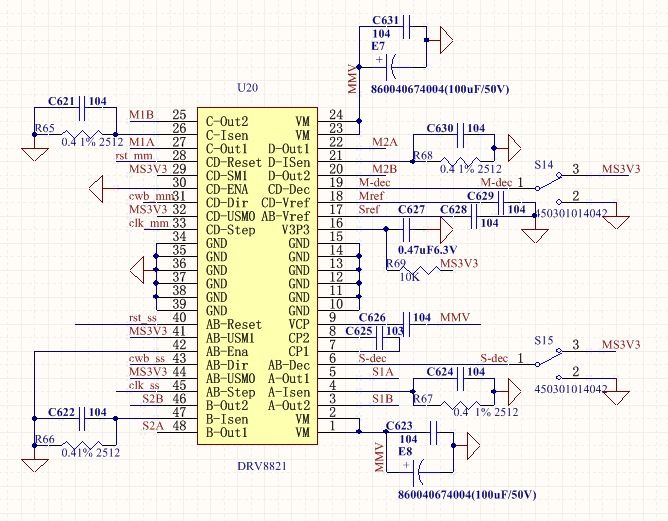Click the C623 capacitor symbol
Viewport: 668px width, 521px height.
[x=434, y=432]
